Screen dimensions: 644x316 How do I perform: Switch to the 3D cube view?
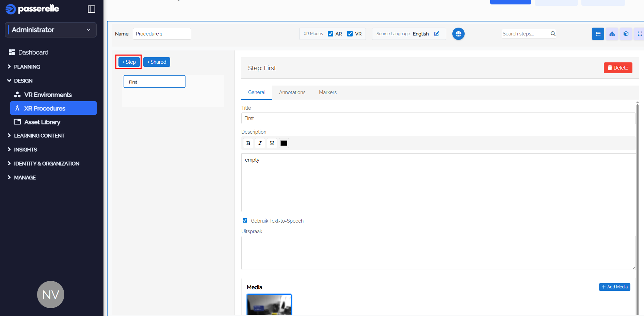pyautogui.click(x=626, y=34)
